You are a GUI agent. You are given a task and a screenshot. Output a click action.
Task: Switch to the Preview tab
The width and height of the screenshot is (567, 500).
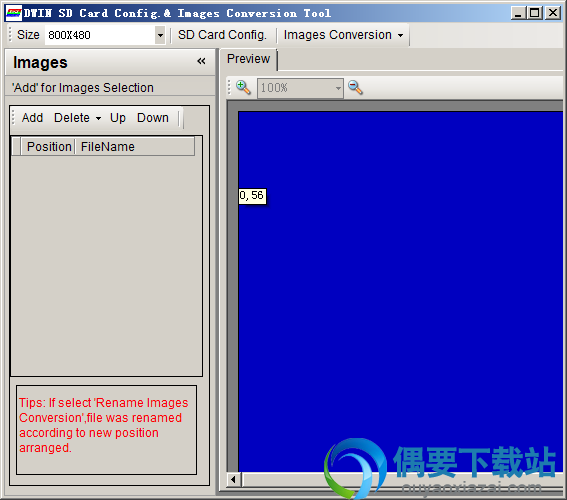pyautogui.click(x=248, y=59)
